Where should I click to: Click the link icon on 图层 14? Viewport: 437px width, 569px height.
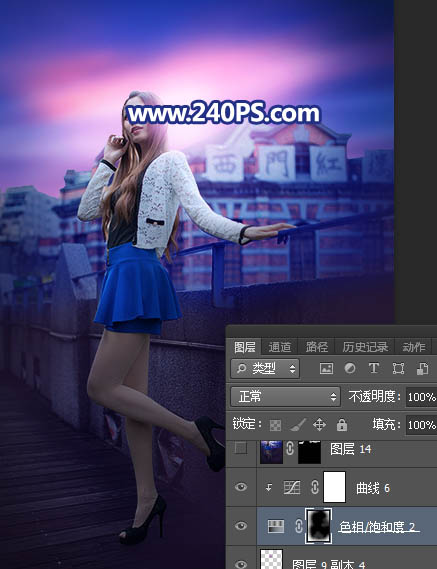point(290,449)
